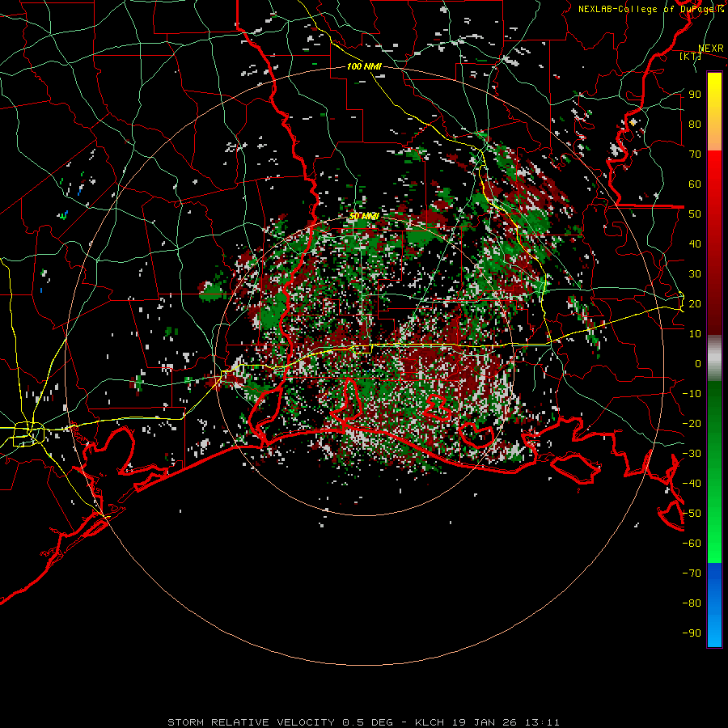
Task: Click the -50 scale value
Action: coord(692,514)
